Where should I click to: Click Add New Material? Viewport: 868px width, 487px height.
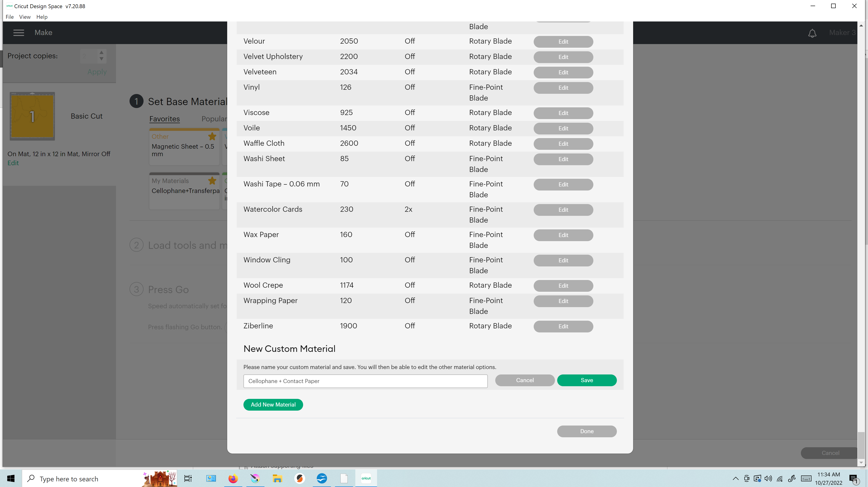pos(273,405)
